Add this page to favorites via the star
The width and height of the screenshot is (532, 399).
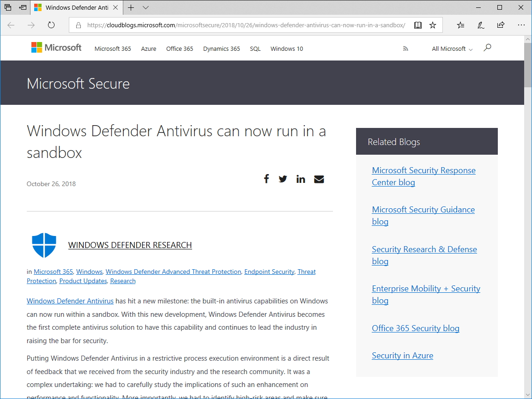pyautogui.click(x=433, y=25)
